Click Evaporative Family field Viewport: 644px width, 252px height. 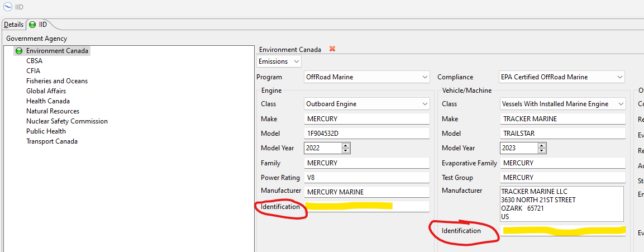pyautogui.click(x=562, y=163)
